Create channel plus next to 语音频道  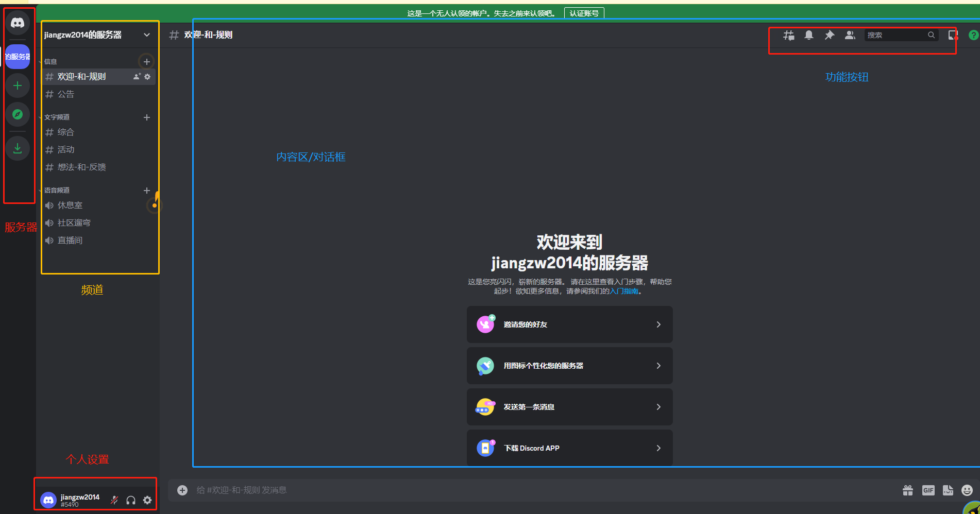147,191
